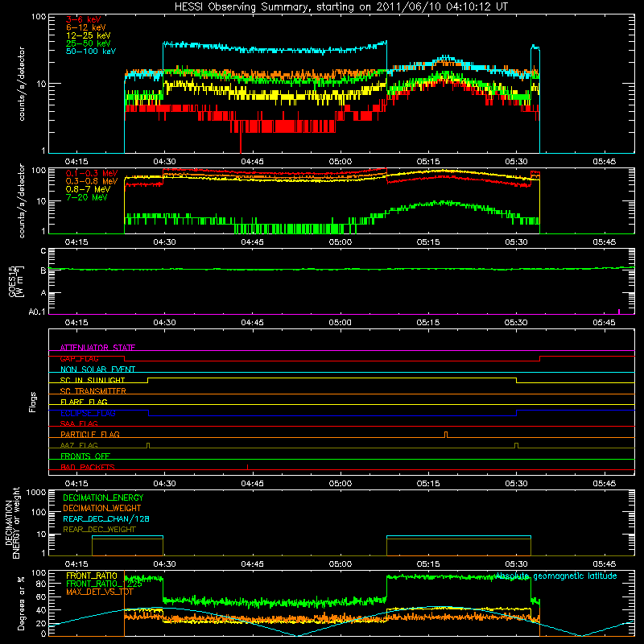Viewport: 644px width, 644px height.
Task: Click the BAD_PACKETS spike near 04:44
Action: pyautogui.click(x=247, y=467)
